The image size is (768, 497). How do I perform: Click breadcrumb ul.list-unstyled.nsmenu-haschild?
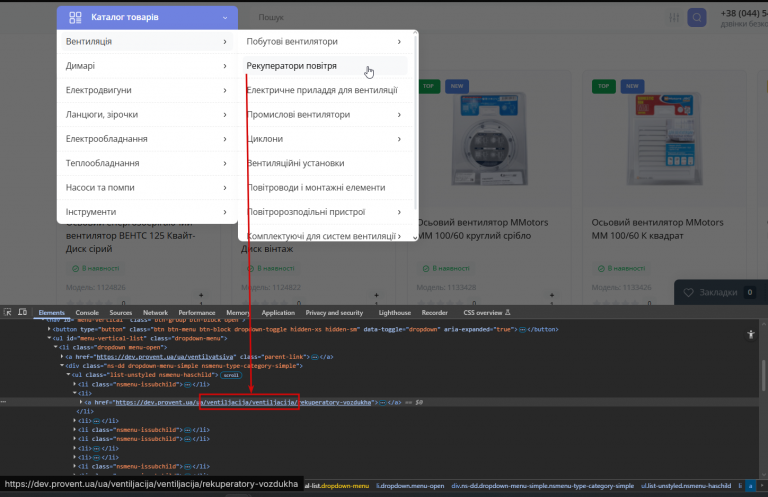point(686,486)
